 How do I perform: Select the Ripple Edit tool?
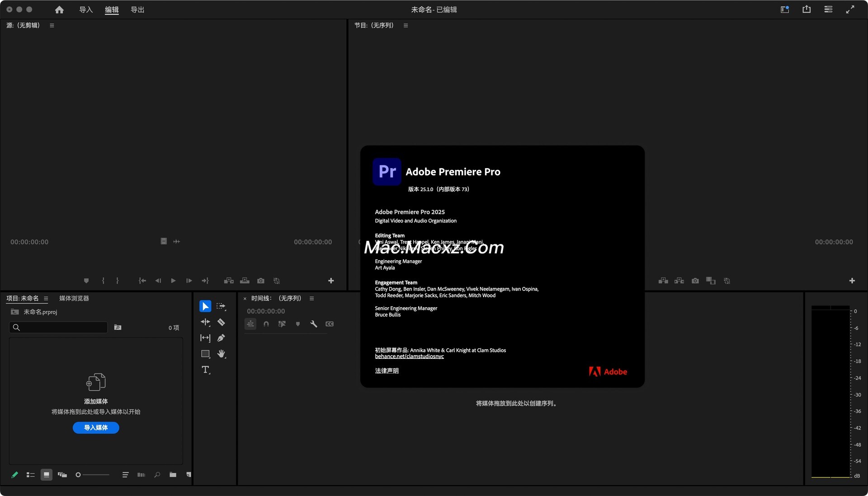click(205, 322)
